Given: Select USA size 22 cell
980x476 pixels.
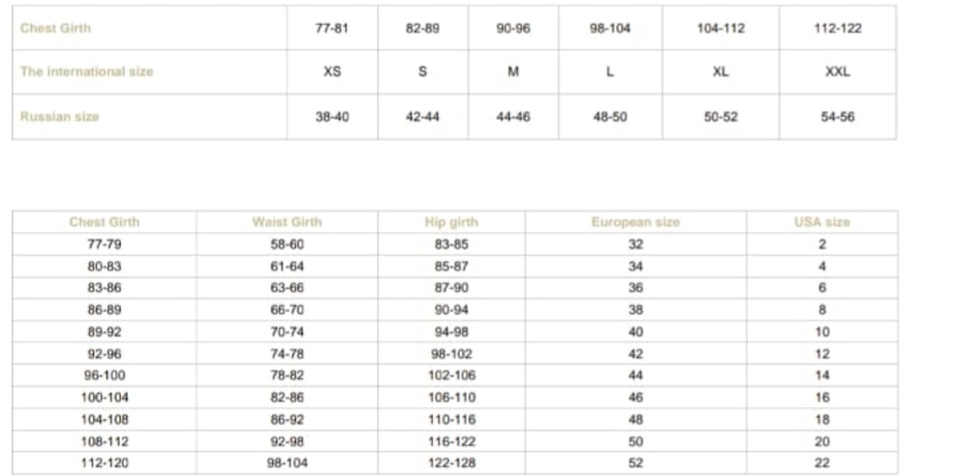Looking at the screenshot, I should (x=822, y=463).
